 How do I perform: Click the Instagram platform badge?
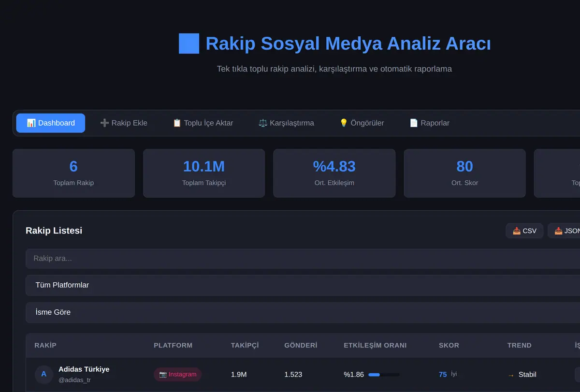[177, 374]
